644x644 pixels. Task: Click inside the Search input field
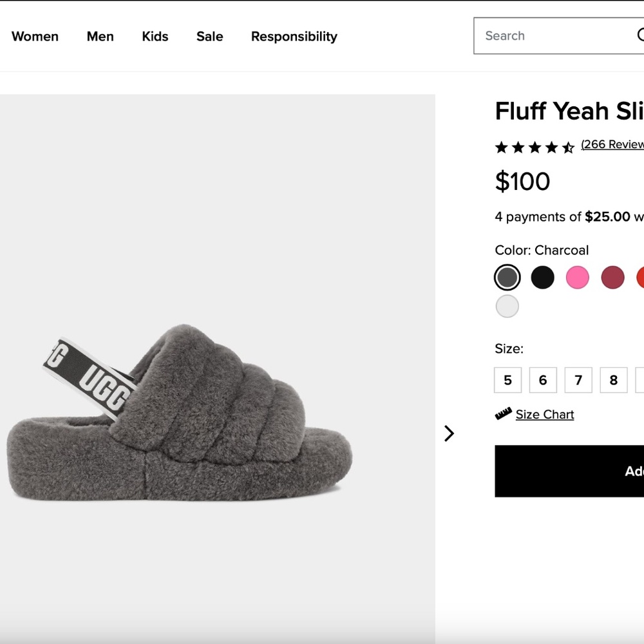pos(554,35)
